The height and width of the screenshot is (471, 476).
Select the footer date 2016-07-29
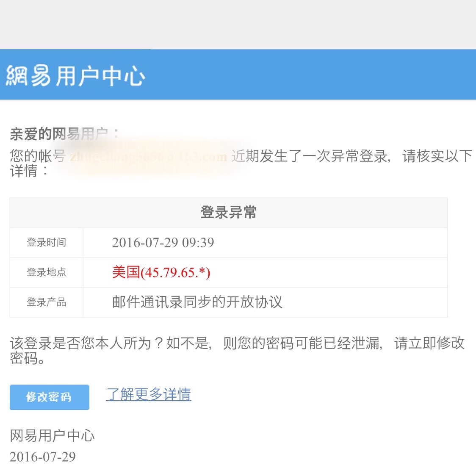pos(42,457)
